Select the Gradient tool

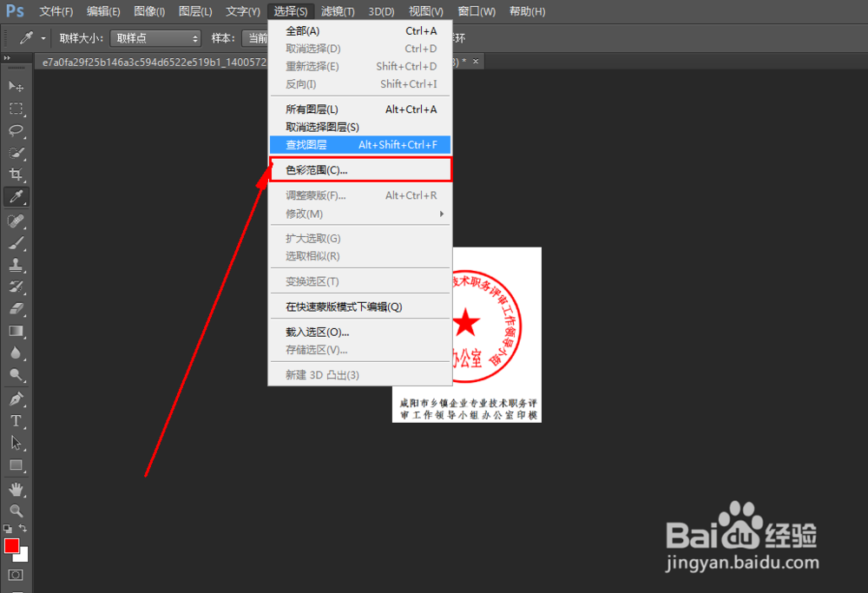pos(16,331)
